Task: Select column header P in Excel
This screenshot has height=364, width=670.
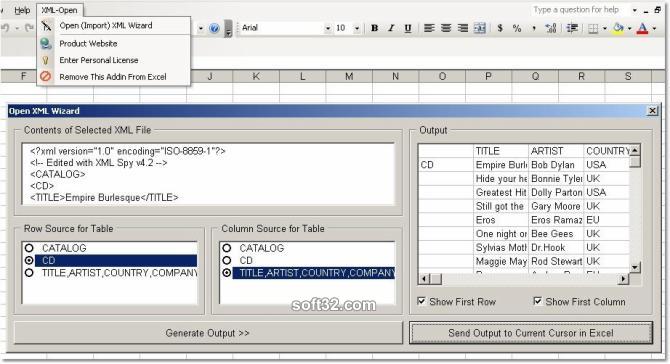Action: coord(488,76)
